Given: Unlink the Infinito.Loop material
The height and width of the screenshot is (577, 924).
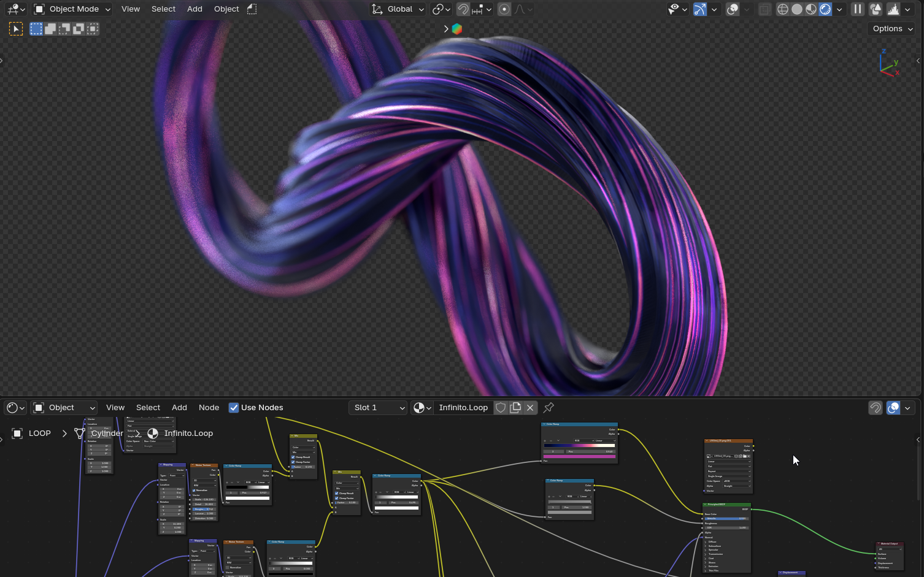Looking at the screenshot, I should 530,408.
